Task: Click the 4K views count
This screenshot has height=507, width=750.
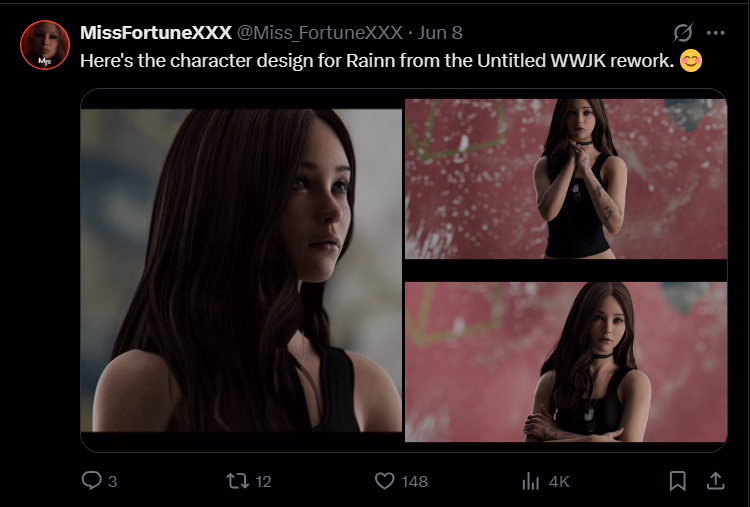Action: [x=559, y=481]
